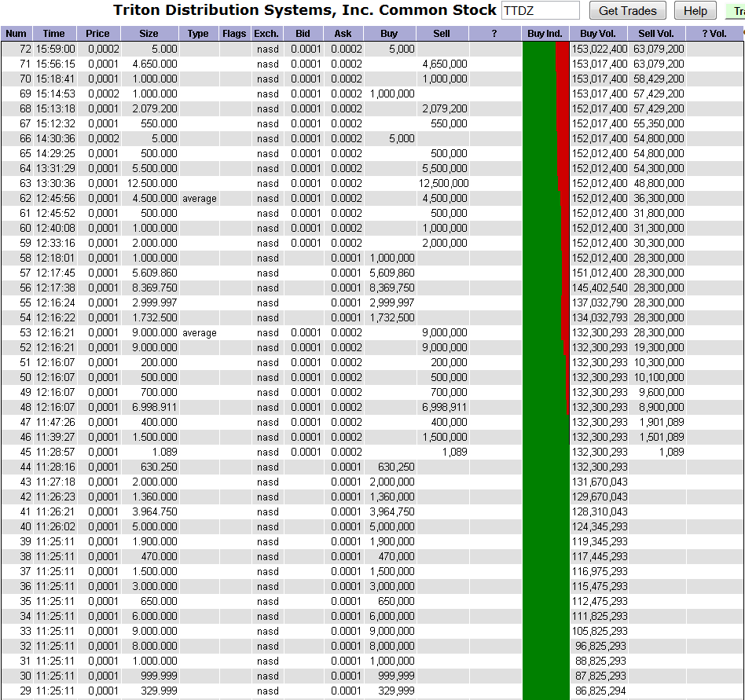Sort trades by the Time column header

(54, 34)
